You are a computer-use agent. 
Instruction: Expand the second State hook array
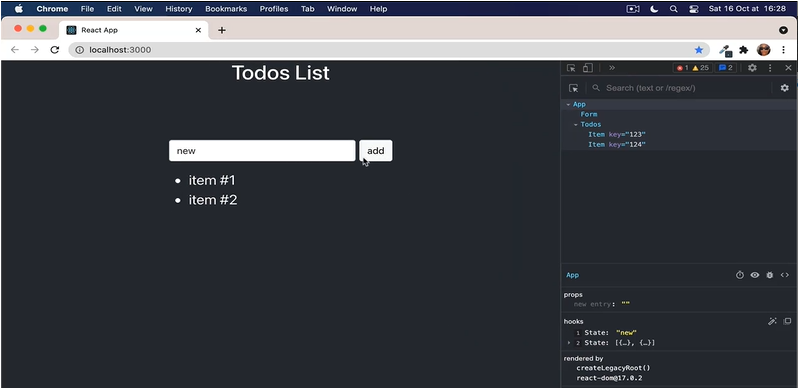pyautogui.click(x=569, y=343)
